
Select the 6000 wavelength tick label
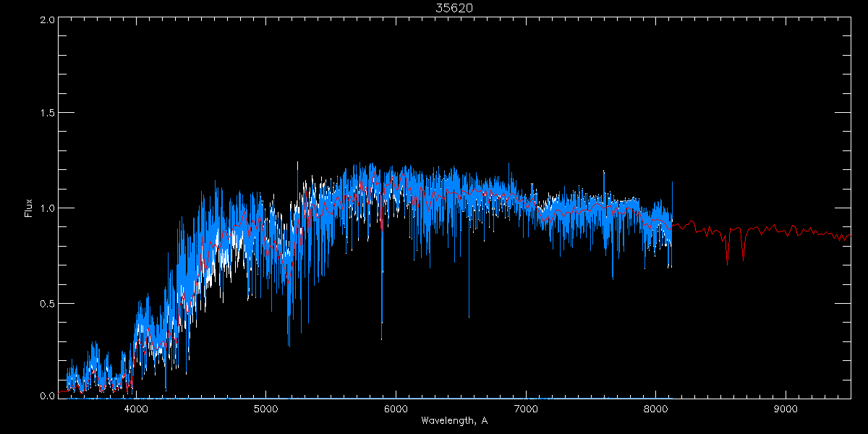(x=396, y=407)
